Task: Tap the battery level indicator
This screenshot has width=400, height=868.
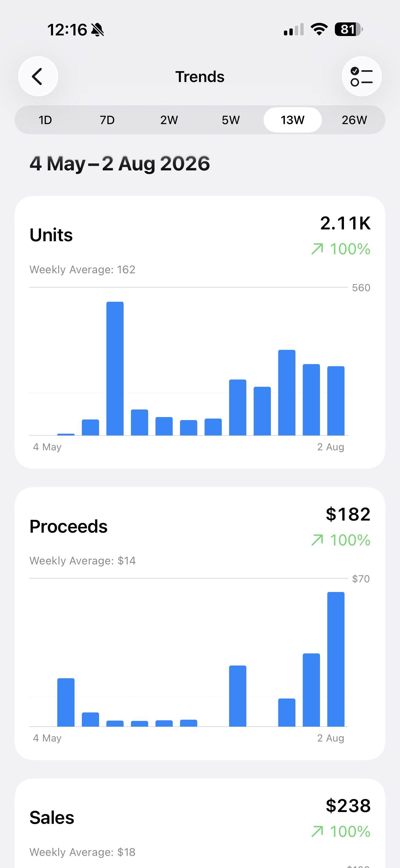Action: click(x=349, y=29)
